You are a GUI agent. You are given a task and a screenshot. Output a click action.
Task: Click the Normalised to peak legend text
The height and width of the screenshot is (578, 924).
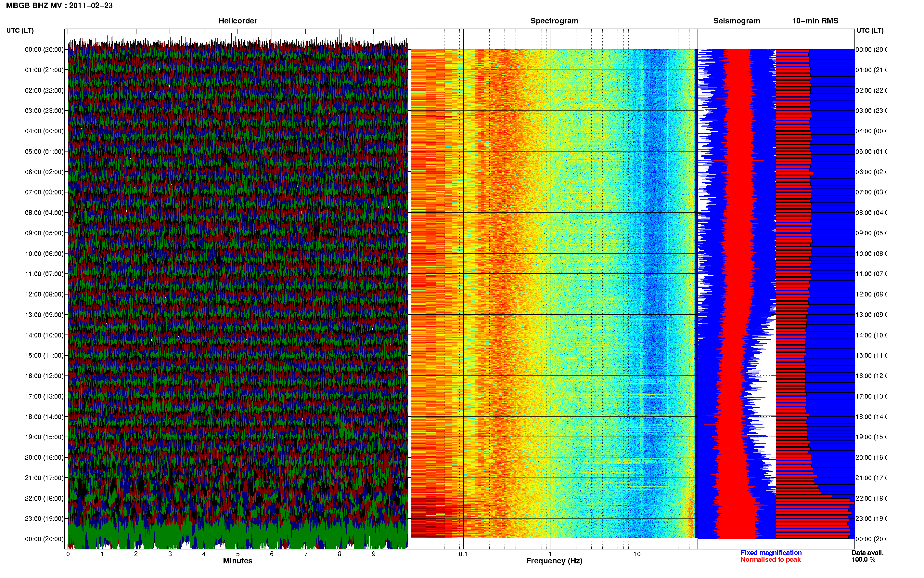(x=770, y=560)
